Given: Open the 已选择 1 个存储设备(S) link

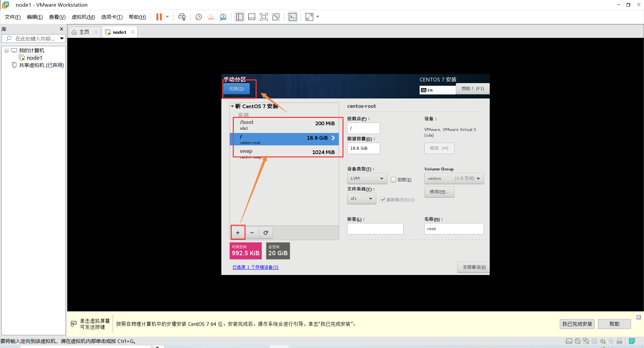Looking at the screenshot, I should [x=256, y=267].
